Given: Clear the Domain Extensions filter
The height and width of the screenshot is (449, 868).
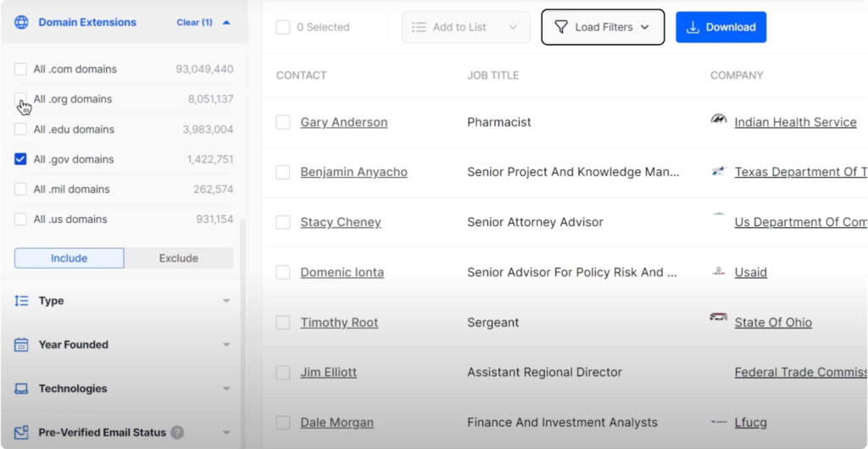Looking at the screenshot, I should pos(194,23).
